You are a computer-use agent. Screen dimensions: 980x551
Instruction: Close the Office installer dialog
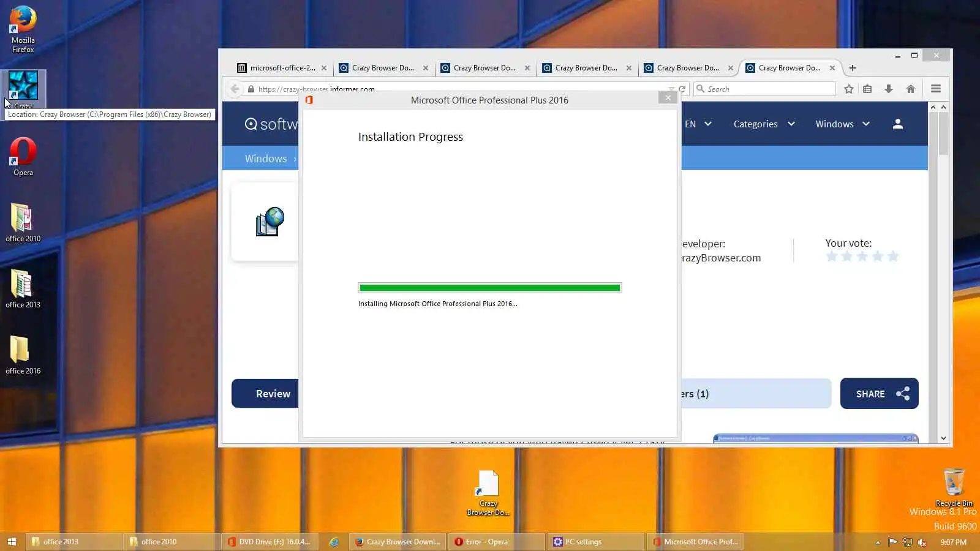tap(668, 98)
